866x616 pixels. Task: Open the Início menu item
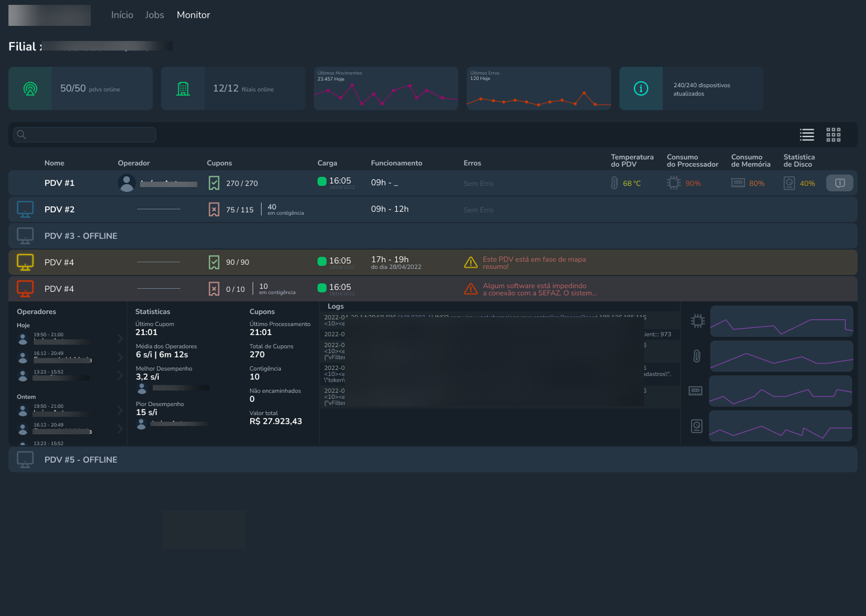(122, 15)
